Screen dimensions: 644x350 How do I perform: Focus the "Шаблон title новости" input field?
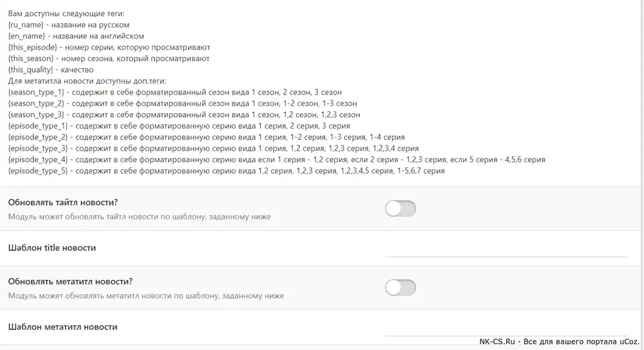pyautogui.click(x=506, y=248)
